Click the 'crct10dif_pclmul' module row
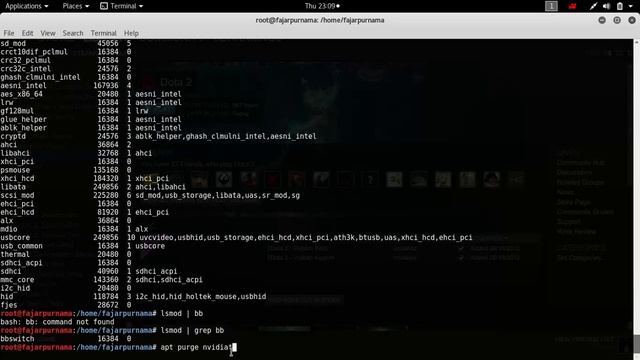The image size is (640, 360). click(x=66, y=52)
